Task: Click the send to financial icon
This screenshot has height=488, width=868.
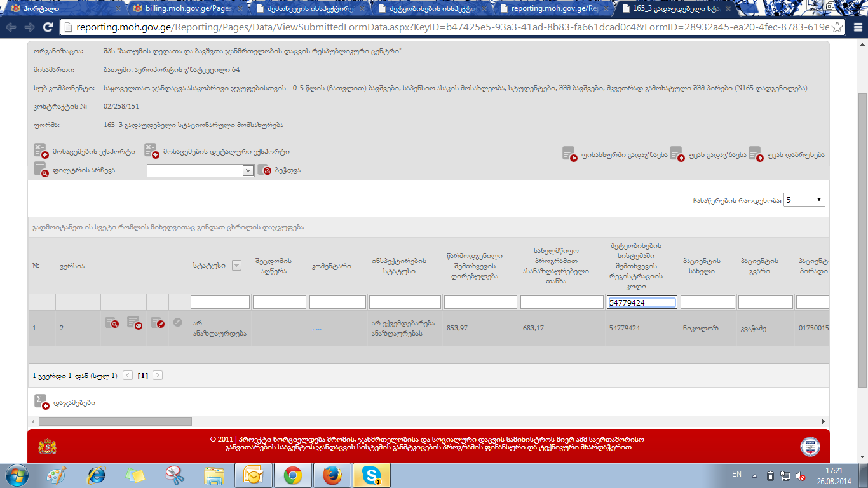Action: click(569, 154)
